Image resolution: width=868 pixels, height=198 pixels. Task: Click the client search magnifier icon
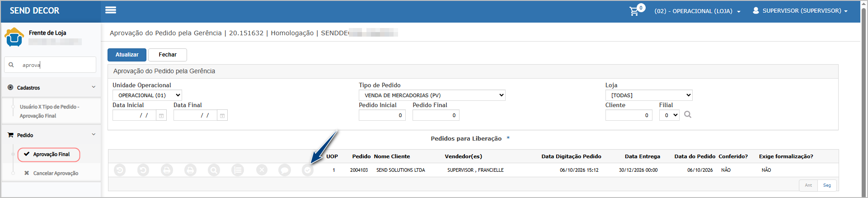point(688,115)
